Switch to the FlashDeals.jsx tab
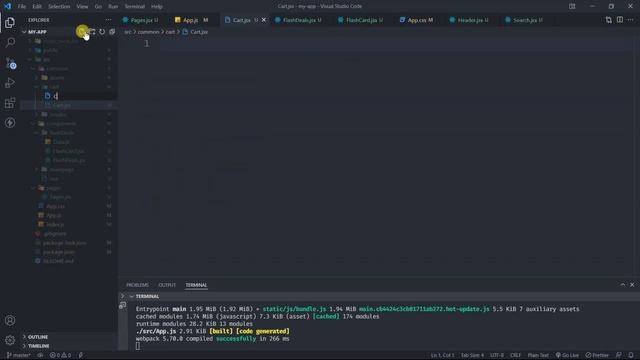 tap(298, 20)
